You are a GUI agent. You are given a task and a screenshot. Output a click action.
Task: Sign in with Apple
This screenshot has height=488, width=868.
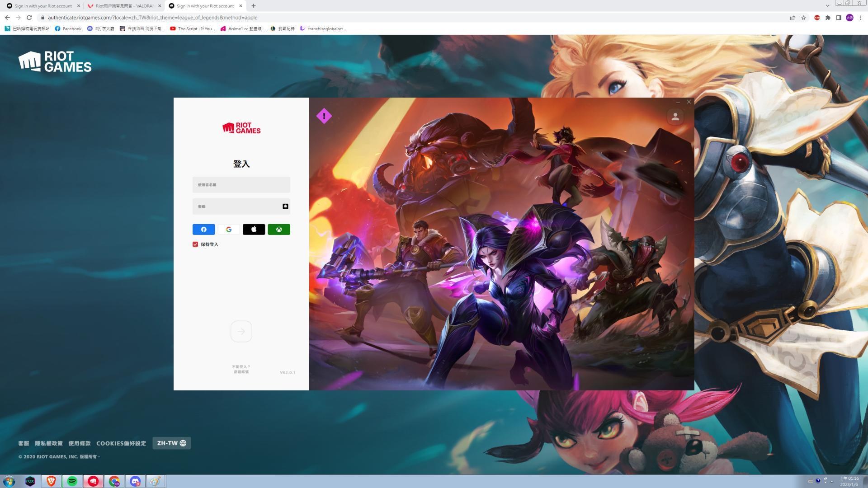click(254, 229)
